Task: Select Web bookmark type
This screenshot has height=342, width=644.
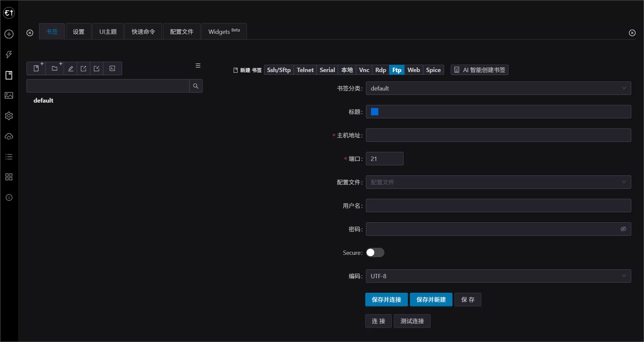Action: [x=414, y=70]
